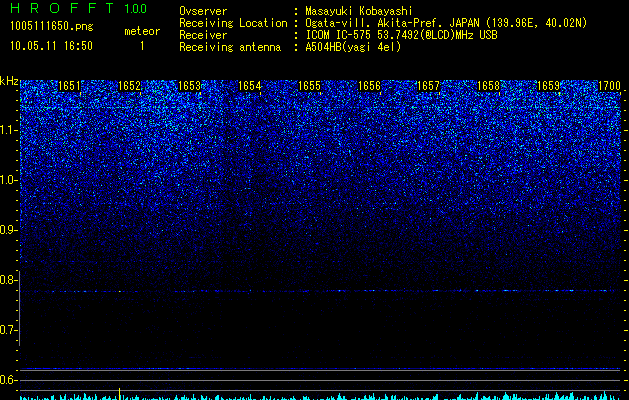629x400 pixels.
Task: Click the meteor count label
Action: coord(142,31)
